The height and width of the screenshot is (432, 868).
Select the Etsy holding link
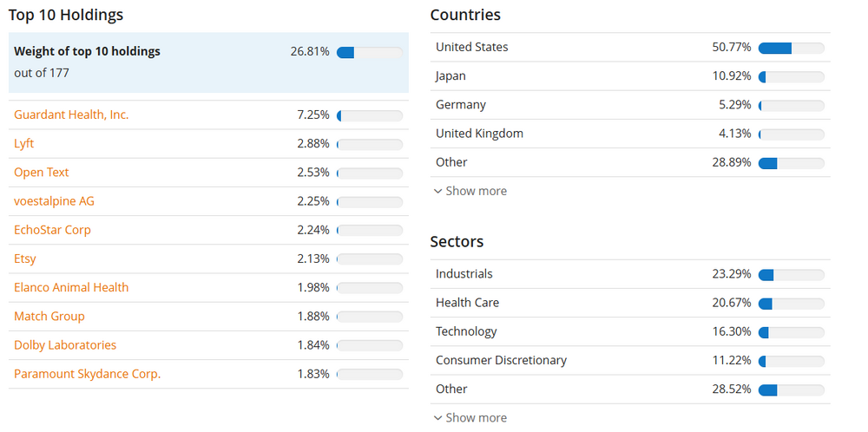click(x=25, y=259)
